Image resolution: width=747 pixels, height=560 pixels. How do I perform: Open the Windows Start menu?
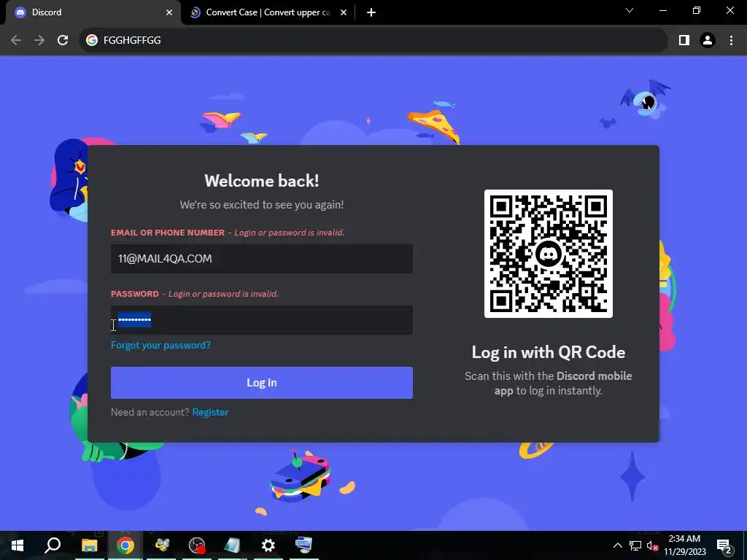18,545
